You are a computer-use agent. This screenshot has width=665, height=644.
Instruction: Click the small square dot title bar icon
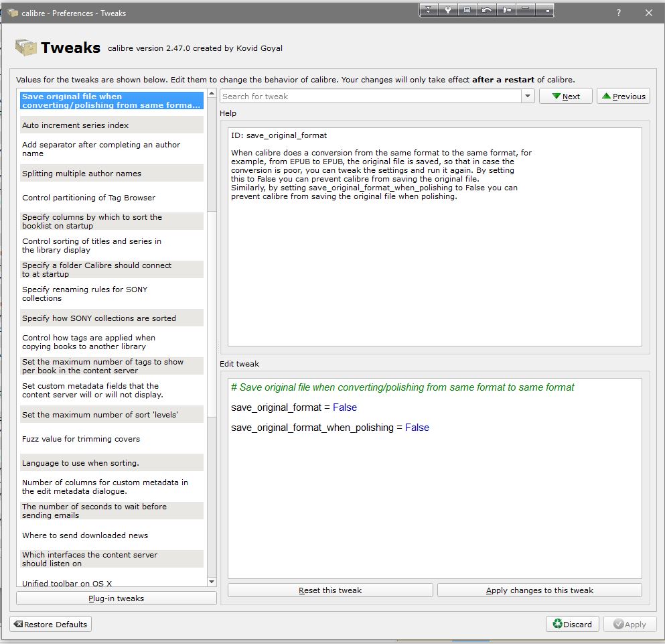tap(545, 9)
